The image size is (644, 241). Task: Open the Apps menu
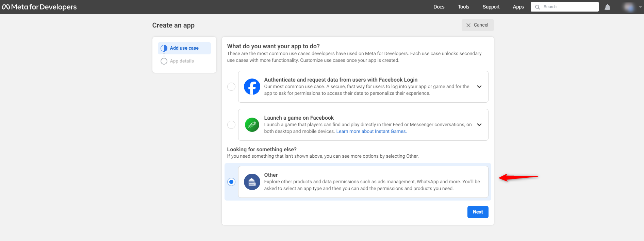[x=518, y=7]
